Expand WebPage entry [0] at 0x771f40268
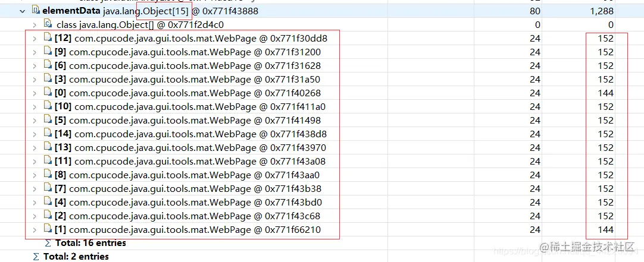The width and height of the screenshot is (644, 262). pyautogui.click(x=35, y=93)
